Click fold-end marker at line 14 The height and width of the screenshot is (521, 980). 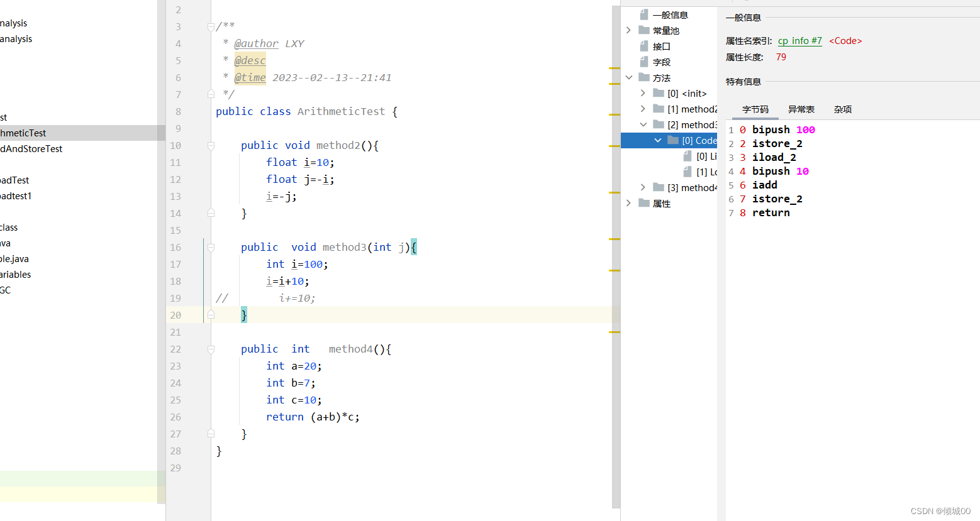click(x=211, y=213)
